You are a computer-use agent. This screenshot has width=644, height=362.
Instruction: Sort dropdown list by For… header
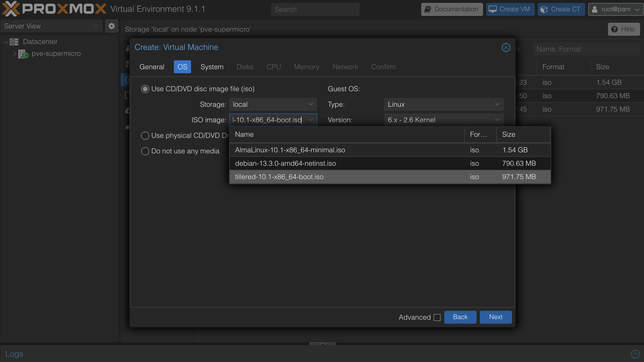[x=481, y=134]
